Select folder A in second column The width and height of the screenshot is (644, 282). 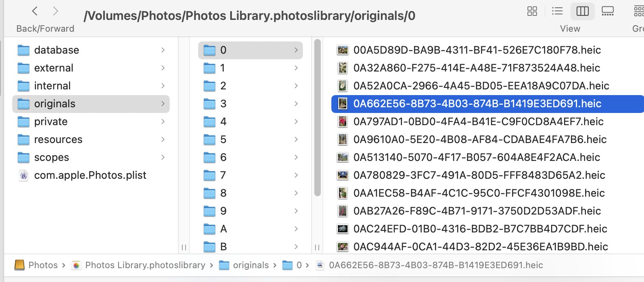[x=251, y=229]
